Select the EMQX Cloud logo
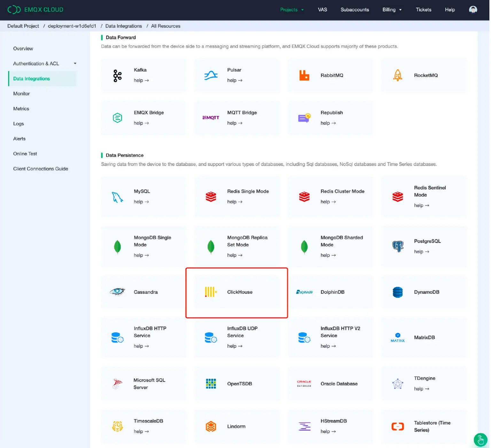The width and height of the screenshot is (491, 448). point(35,10)
